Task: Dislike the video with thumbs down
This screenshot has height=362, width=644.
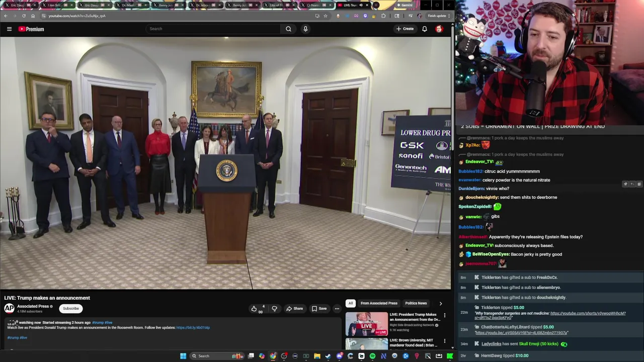Action: [274, 308]
